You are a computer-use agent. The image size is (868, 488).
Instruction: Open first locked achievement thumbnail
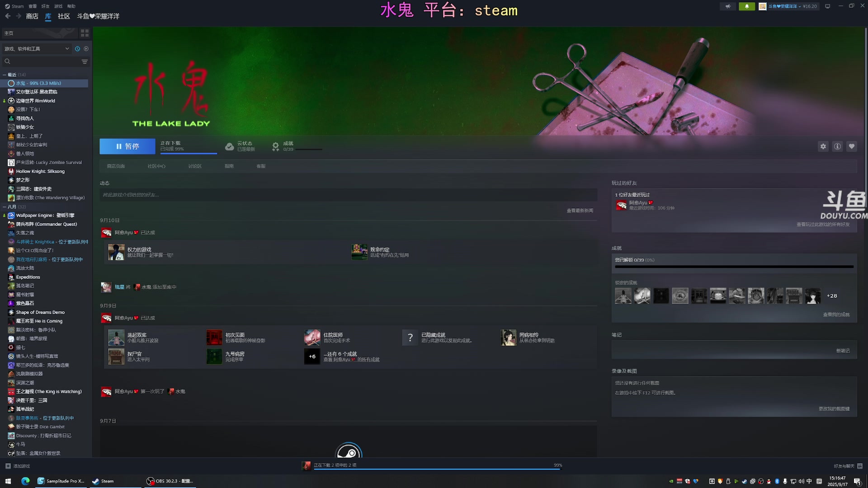click(x=623, y=296)
